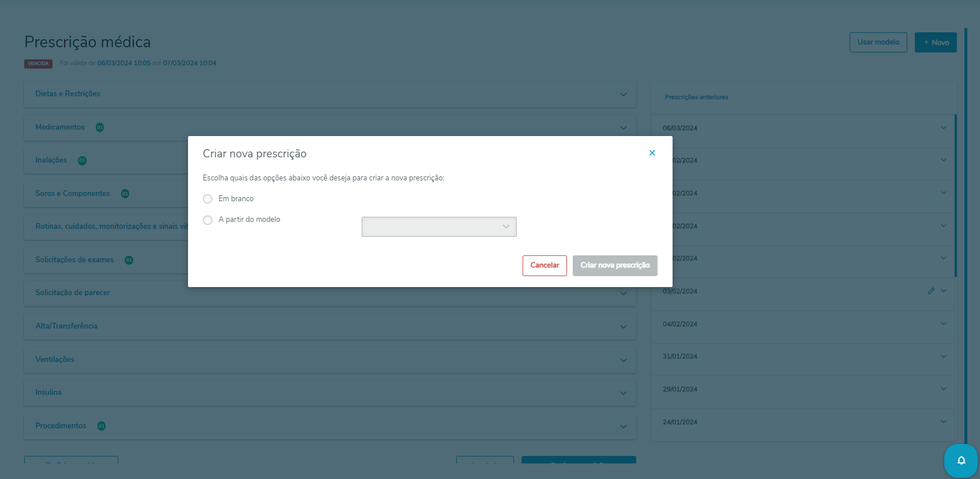Click the Soros e Componentes label

click(x=73, y=194)
